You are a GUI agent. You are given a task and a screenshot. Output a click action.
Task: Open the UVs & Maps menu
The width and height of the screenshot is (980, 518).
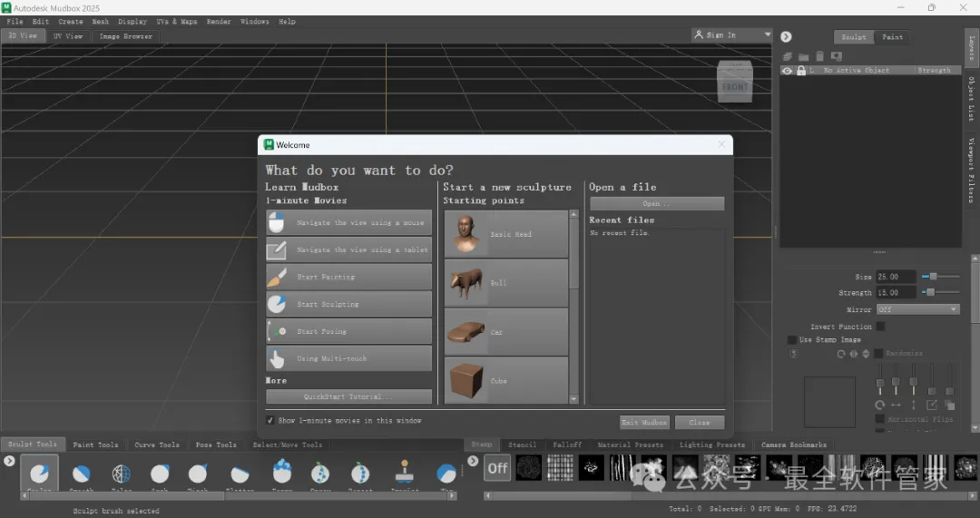tap(177, 21)
